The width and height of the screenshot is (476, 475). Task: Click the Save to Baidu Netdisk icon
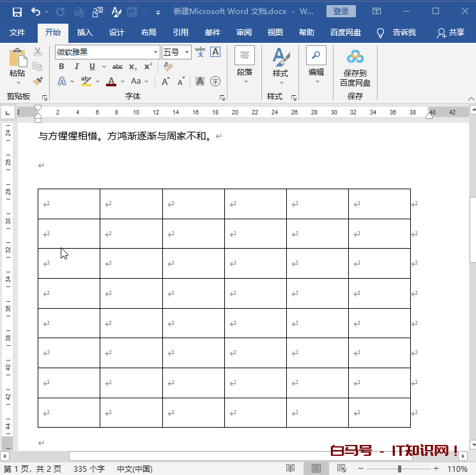click(355, 59)
